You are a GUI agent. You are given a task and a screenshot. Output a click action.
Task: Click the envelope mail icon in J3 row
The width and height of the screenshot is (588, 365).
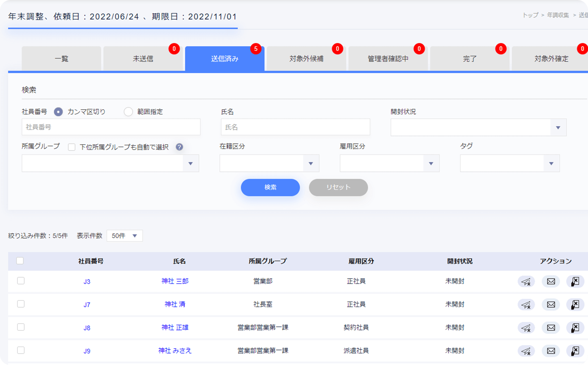coord(551,281)
